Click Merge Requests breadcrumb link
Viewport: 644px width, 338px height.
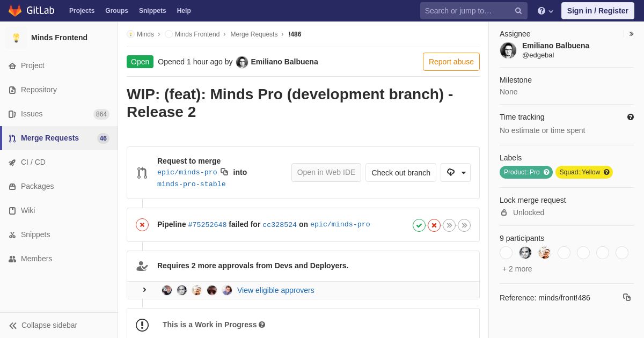coord(254,34)
